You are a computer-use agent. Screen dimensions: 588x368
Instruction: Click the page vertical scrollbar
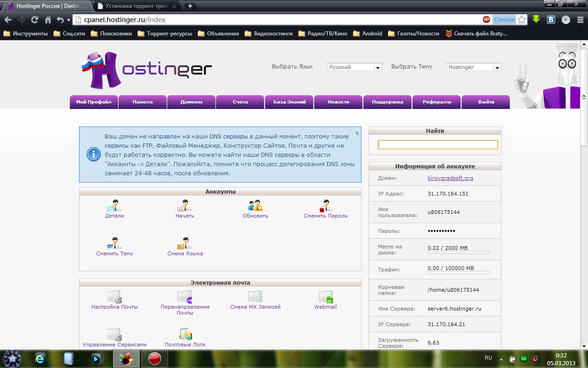coord(584,97)
